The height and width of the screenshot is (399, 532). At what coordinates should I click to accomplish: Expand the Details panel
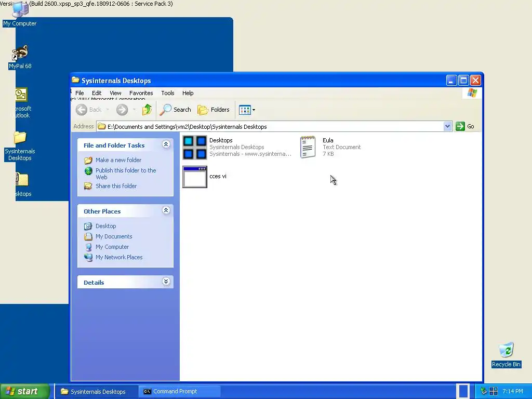166,282
